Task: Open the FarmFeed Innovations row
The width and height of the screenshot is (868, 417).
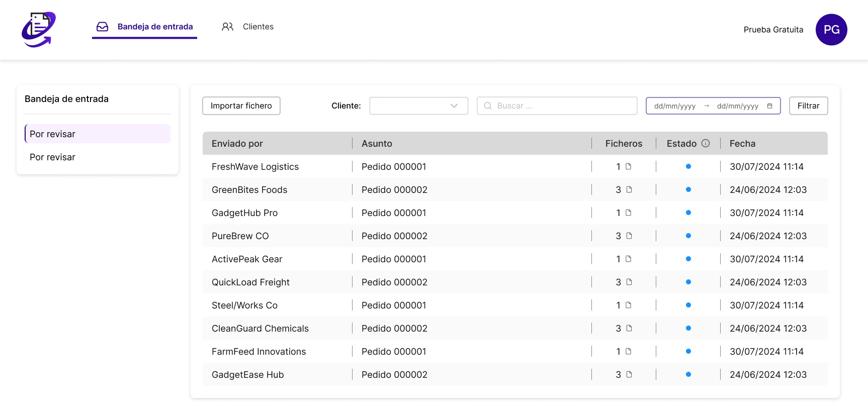Action: (515, 351)
